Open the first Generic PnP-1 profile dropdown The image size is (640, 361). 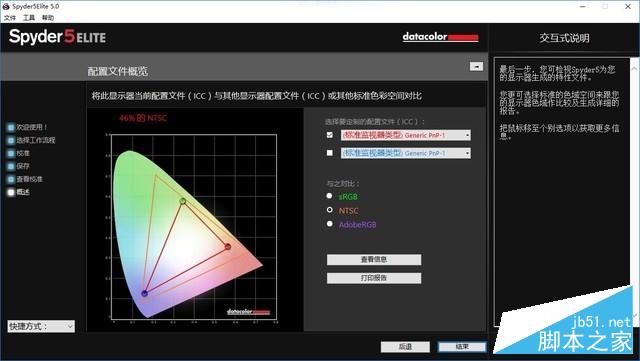406,135
